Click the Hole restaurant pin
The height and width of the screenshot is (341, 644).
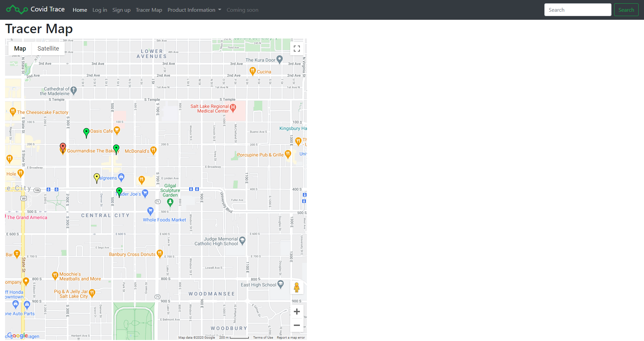click(20, 173)
